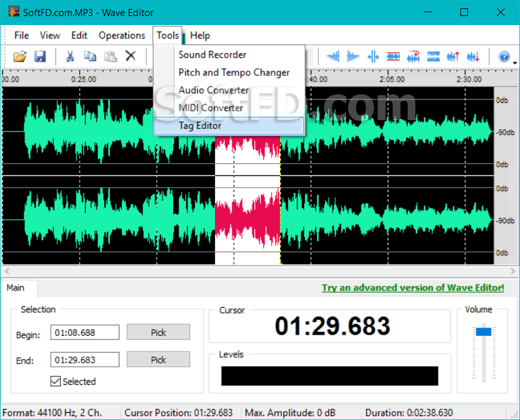Click the waveform icon with red return arrow
520x420 pixels.
point(413,57)
